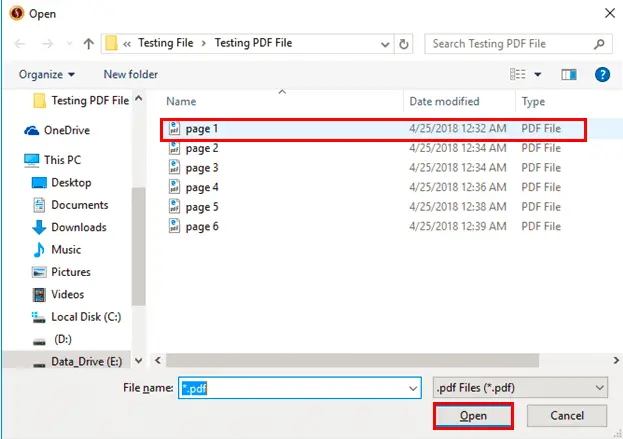Screen dimensions: 623x439
Task: Click the page 1 PDF file icon
Action: coord(174,128)
